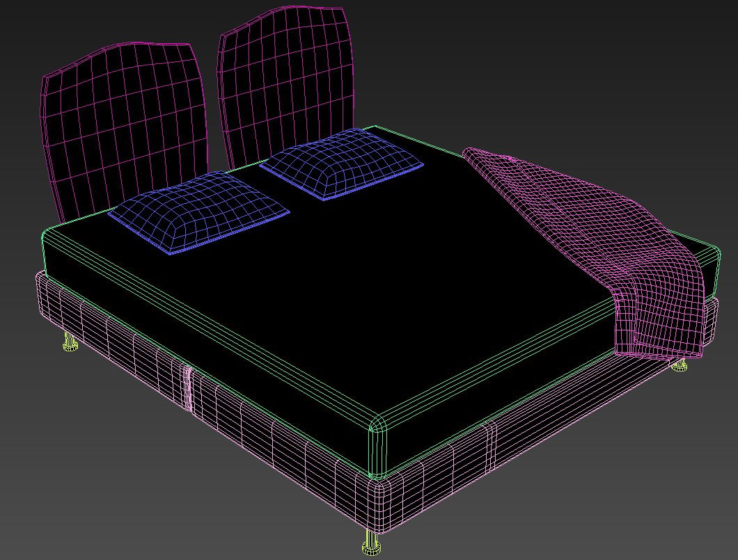The image size is (738, 560).
Task: Select the yellow left bed leg
Action: pyautogui.click(x=70, y=342)
